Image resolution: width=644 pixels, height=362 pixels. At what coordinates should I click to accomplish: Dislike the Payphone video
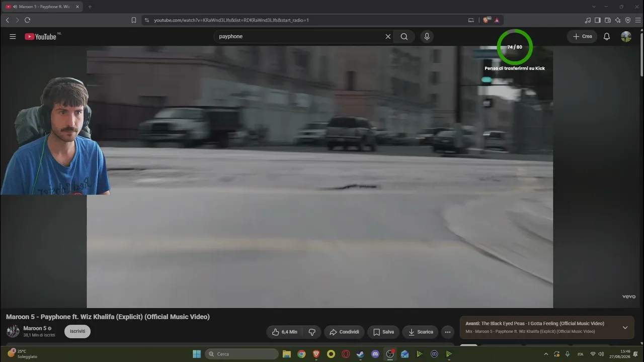(x=312, y=332)
